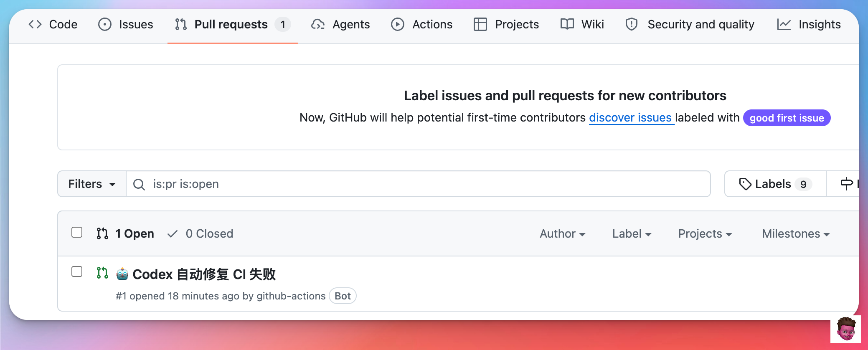
Task: Open the Wiki tab
Action: [582, 24]
